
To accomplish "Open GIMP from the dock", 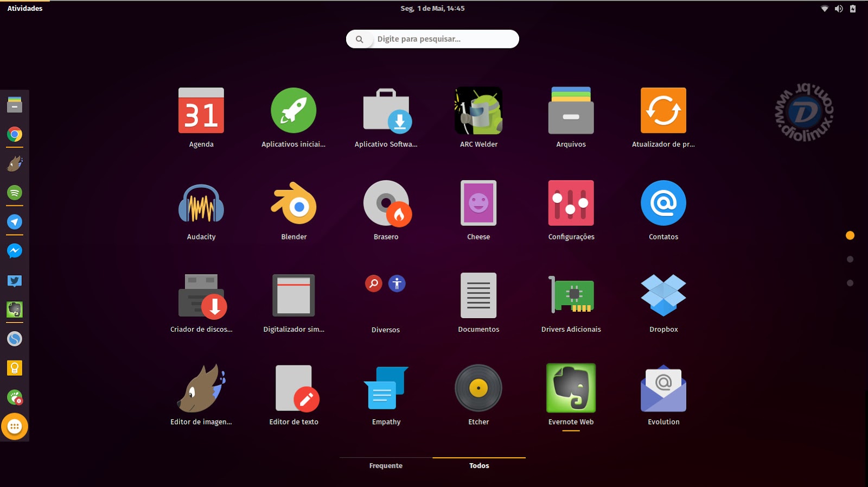I will tap(15, 163).
